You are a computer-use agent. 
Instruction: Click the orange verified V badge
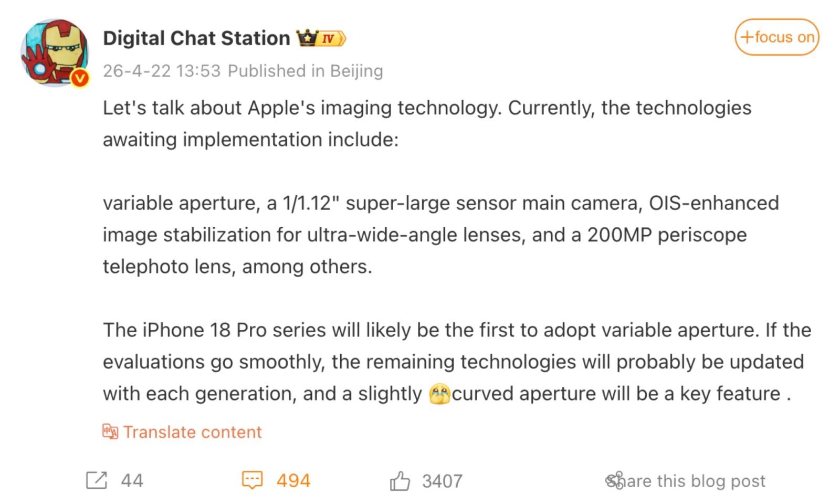click(x=80, y=78)
